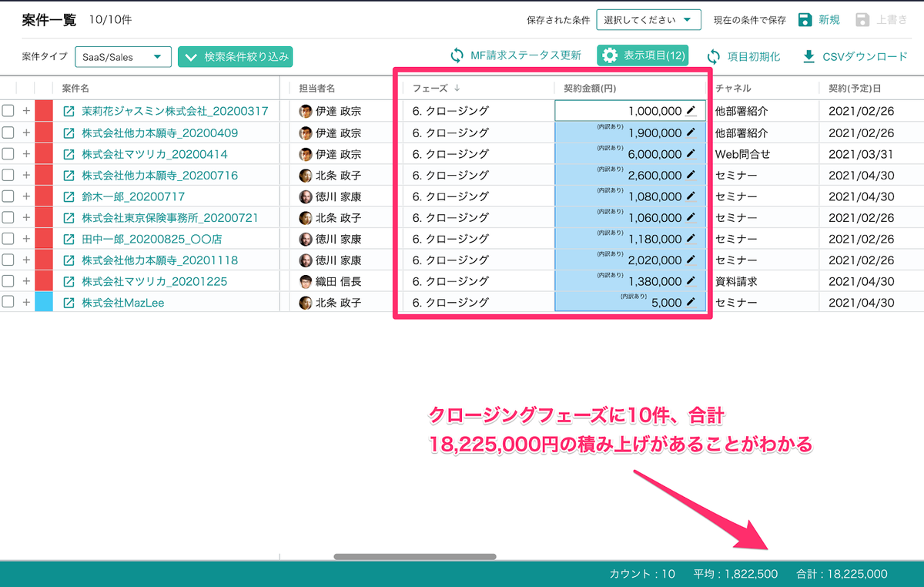Select checkbox for 株式会社マツリカ_20200414 row
Screen dimensions: 924x587
(x=8, y=154)
